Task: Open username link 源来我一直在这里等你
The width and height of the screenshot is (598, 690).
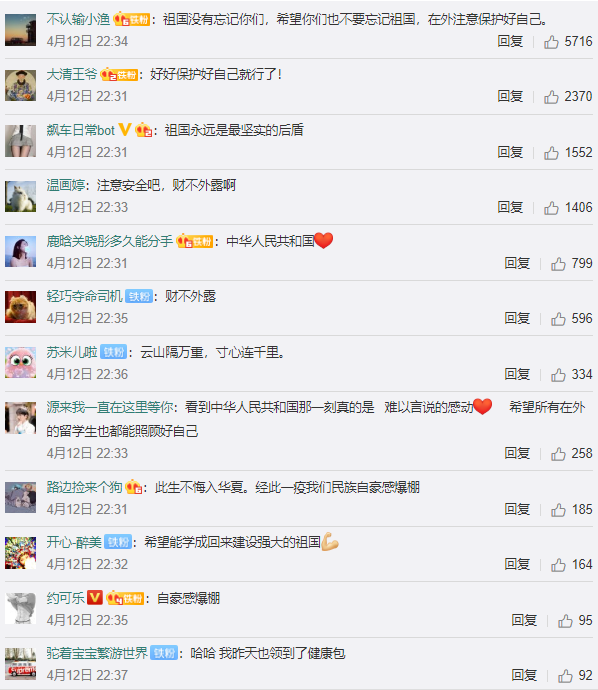Action: (x=110, y=407)
